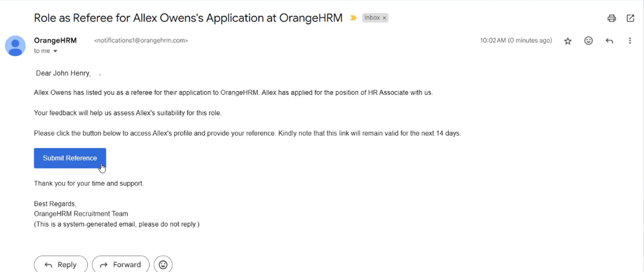Click the notifications1@orangehrm.com address
644x272 pixels.
[x=141, y=41]
